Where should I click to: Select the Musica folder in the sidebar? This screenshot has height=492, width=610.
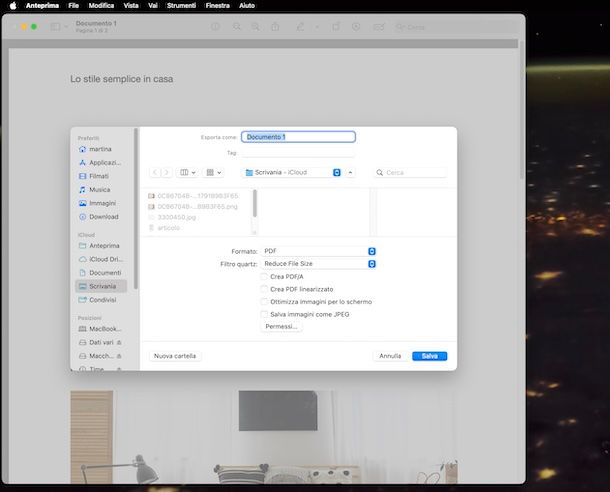pyautogui.click(x=99, y=190)
